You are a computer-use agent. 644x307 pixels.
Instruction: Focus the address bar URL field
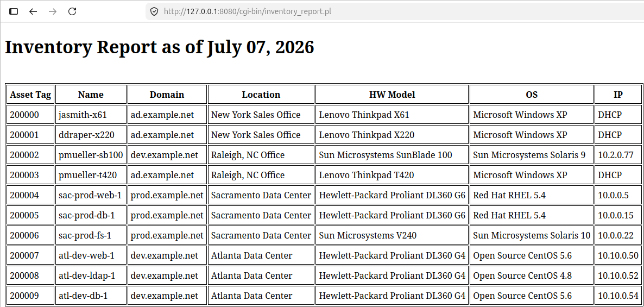click(394, 11)
